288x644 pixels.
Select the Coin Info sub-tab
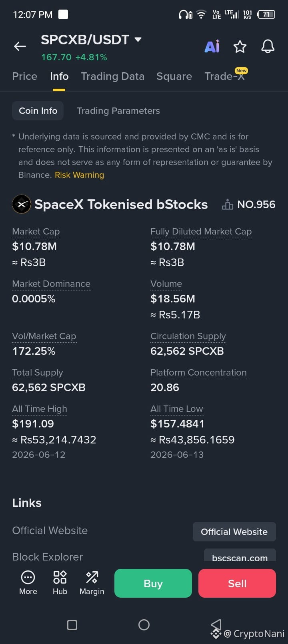point(38,111)
